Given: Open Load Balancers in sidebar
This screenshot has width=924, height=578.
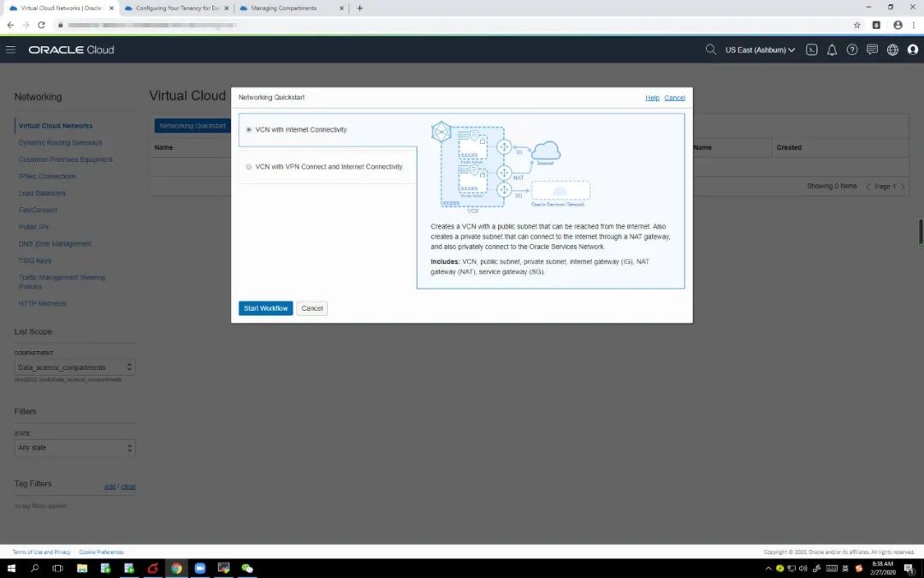Looking at the screenshot, I should tap(42, 194).
